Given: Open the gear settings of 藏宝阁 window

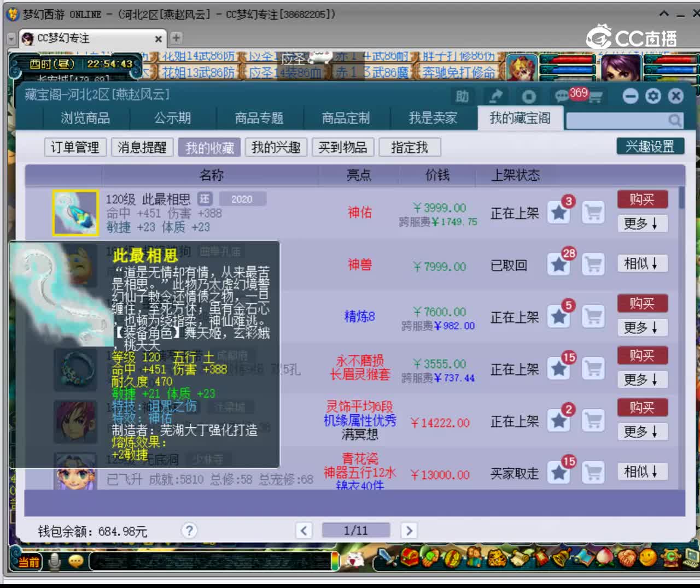Looking at the screenshot, I should pyautogui.click(x=653, y=96).
